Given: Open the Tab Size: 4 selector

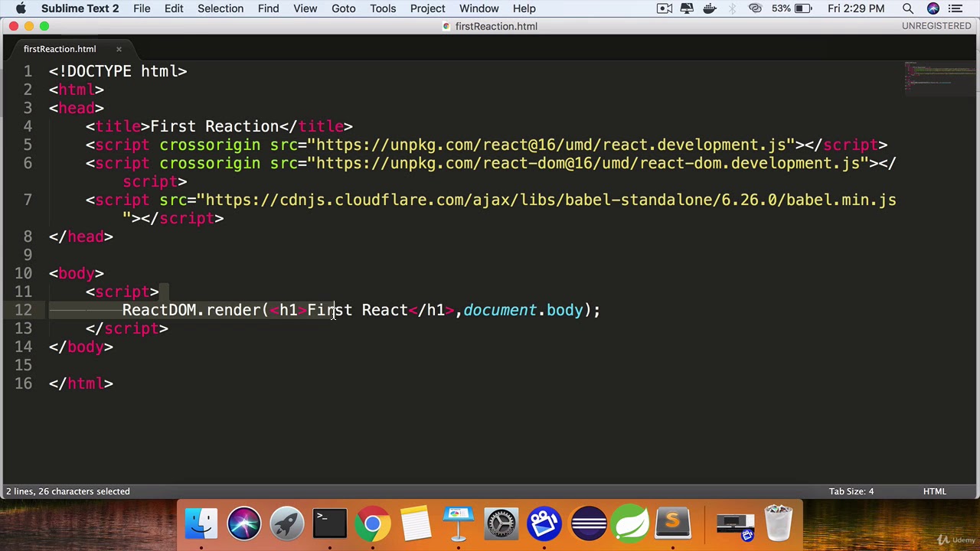Looking at the screenshot, I should click(x=851, y=491).
